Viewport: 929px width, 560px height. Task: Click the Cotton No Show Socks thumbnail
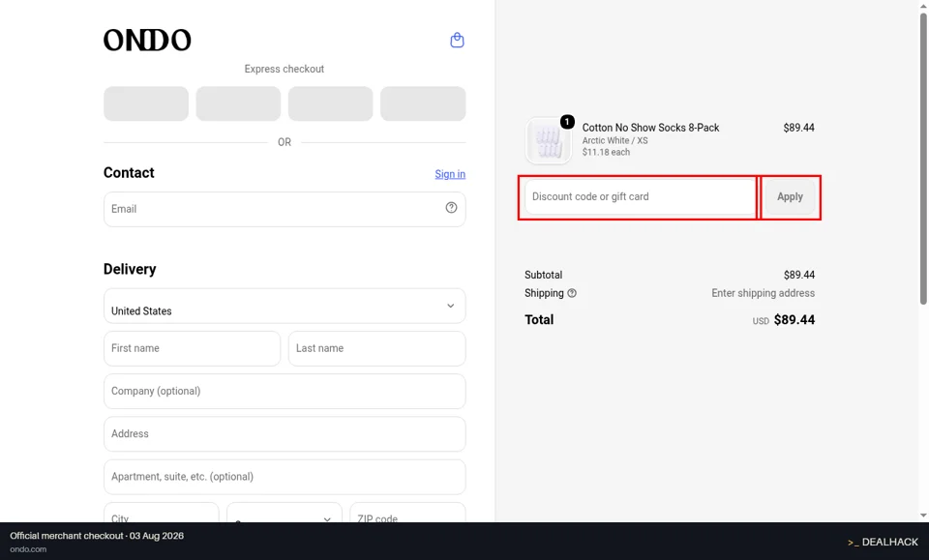tap(549, 140)
